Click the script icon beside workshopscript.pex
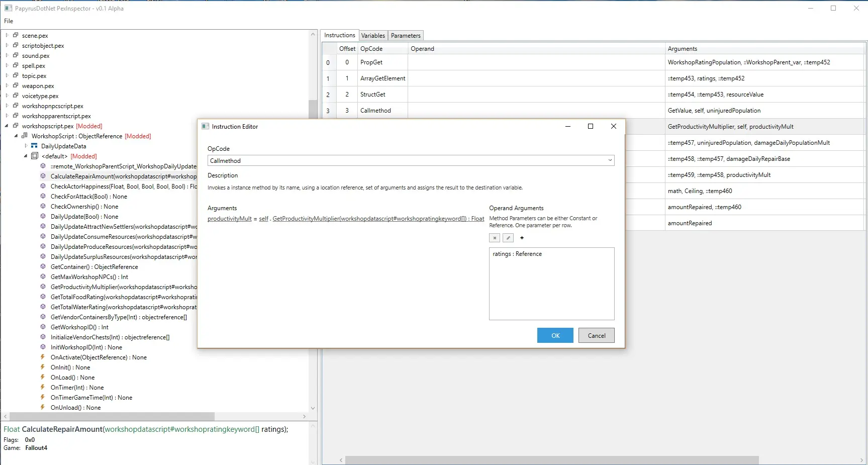This screenshot has width=868, height=465. click(16, 126)
